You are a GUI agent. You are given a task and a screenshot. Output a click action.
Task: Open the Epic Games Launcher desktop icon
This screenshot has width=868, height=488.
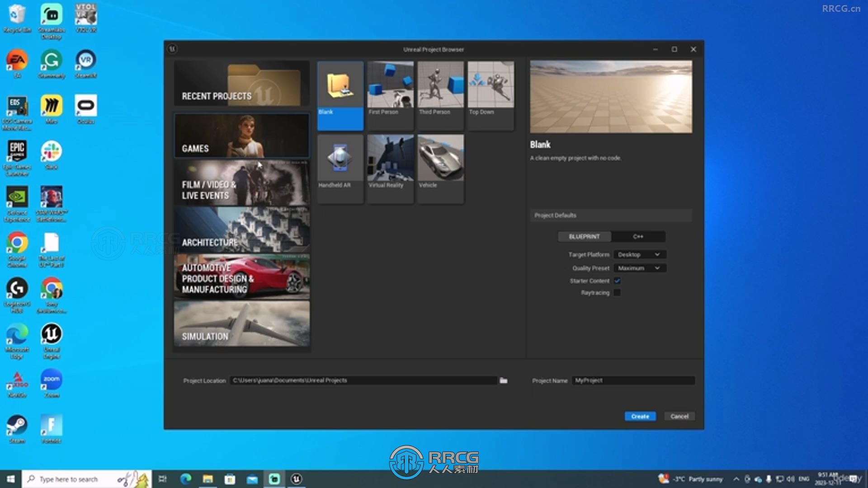[17, 158]
